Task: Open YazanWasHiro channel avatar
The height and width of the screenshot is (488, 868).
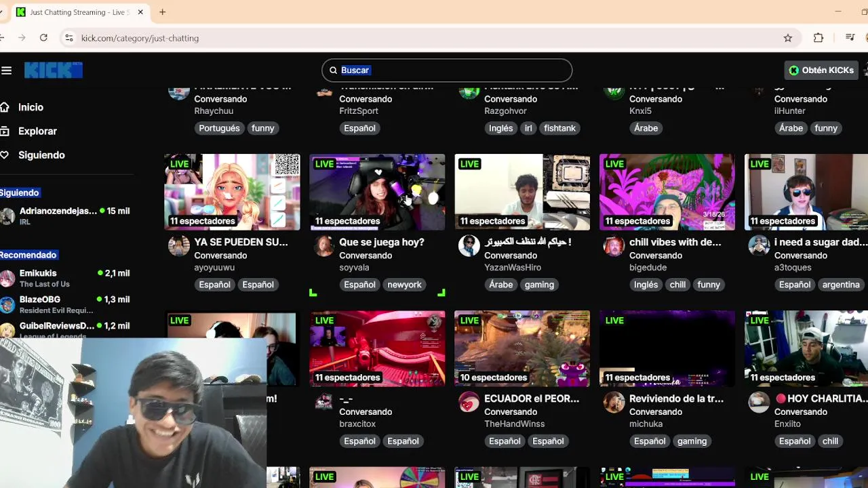Action: pos(469,245)
